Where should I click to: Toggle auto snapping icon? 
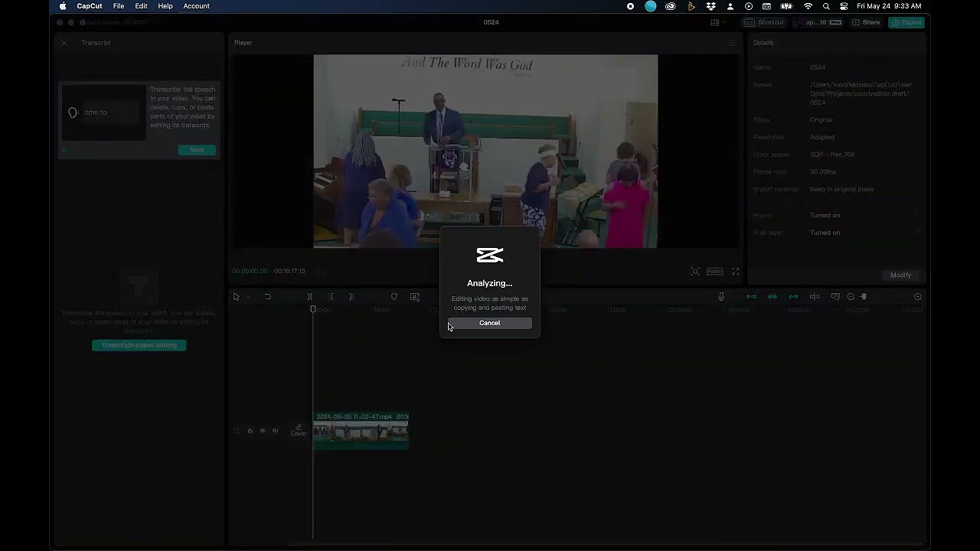coord(773,297)
